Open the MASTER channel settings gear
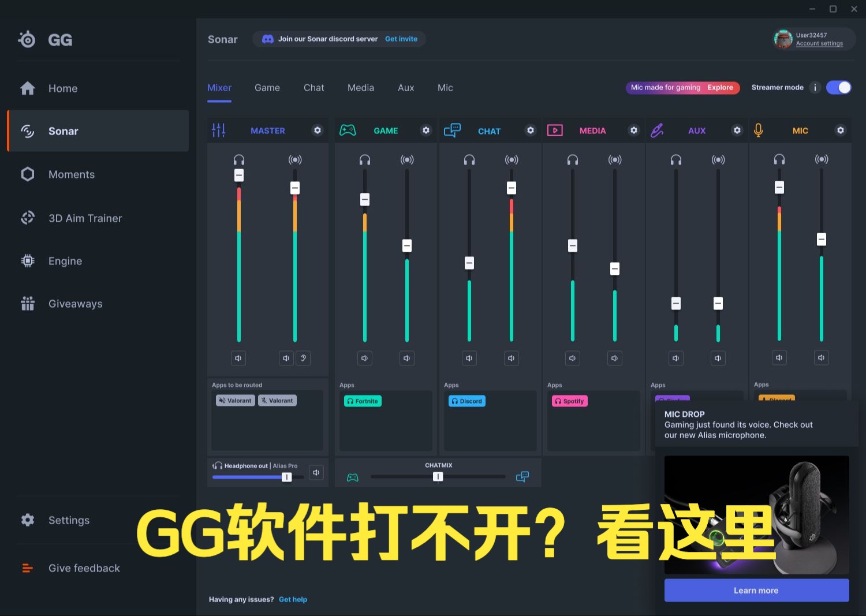This screenshot has width=866, height=616. pos(318,130)
